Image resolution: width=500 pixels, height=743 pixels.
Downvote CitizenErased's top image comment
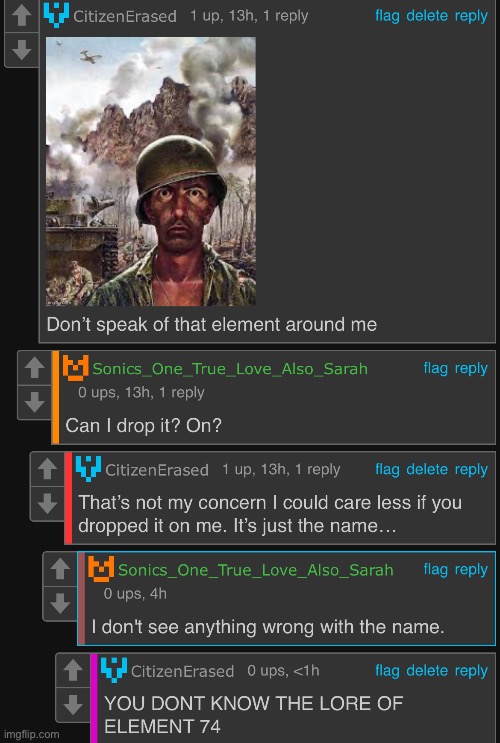point(21,50)
